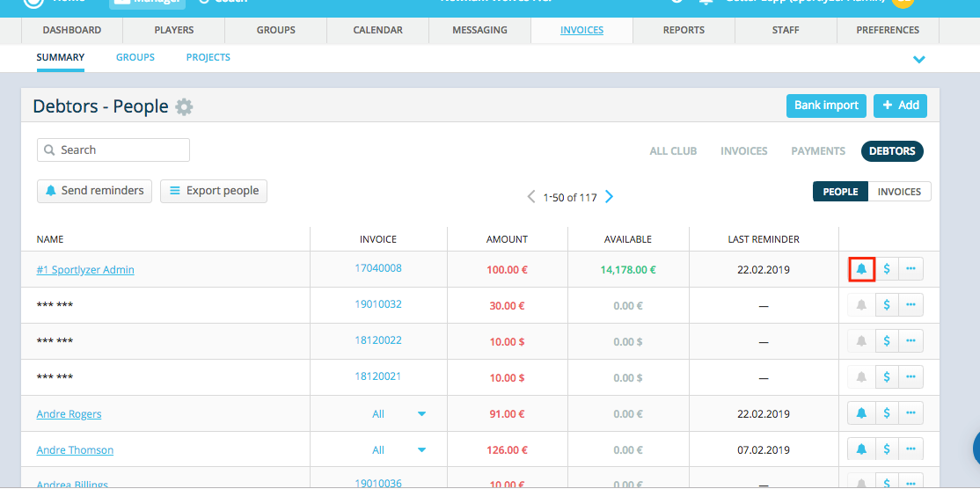The height and width of the screenshot is (489, 980).
Task: Open the Calendar tab
Action: click(x=377, y=30)
